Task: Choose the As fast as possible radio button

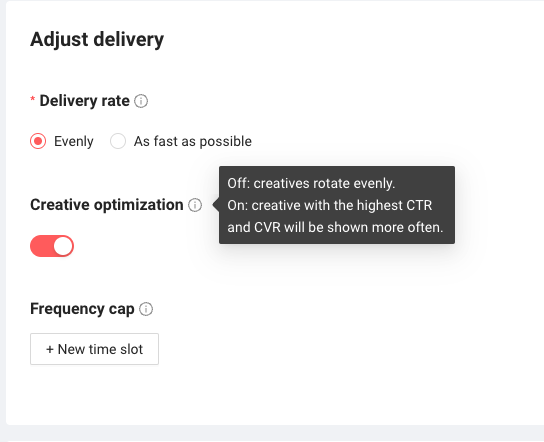Action: pyautogui.click(x=118, y=141)
